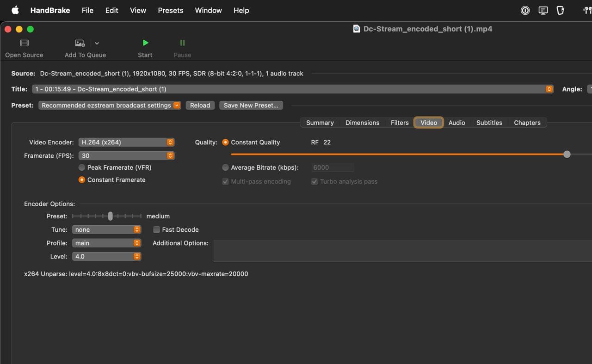The width and height of the screenshot is (592, 364).
Task: Switch to the Dimensions tab
Action: [362, 123]
